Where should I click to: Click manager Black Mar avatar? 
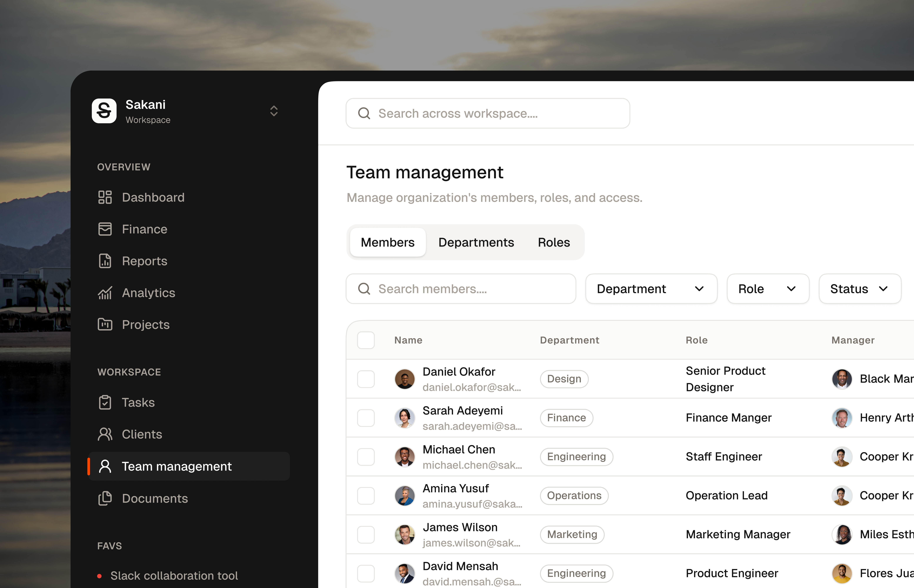[842, 379]
